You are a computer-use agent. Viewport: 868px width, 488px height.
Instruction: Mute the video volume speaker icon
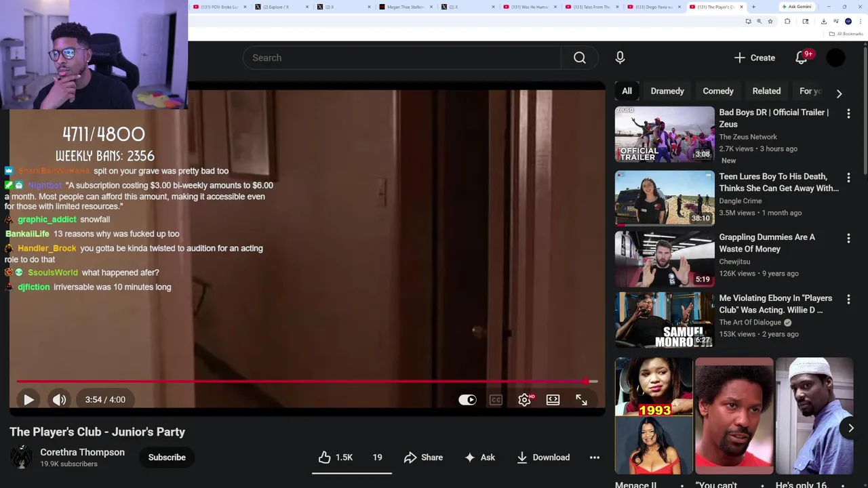pos(60,400)
